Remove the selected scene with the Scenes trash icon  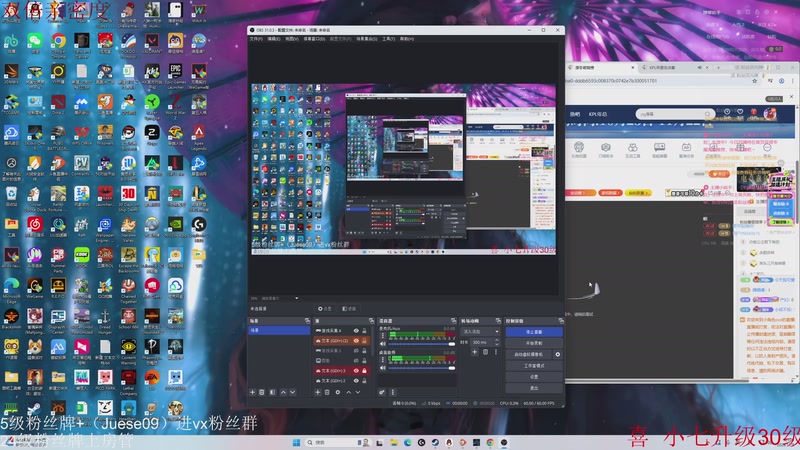[x=262, y=392]
